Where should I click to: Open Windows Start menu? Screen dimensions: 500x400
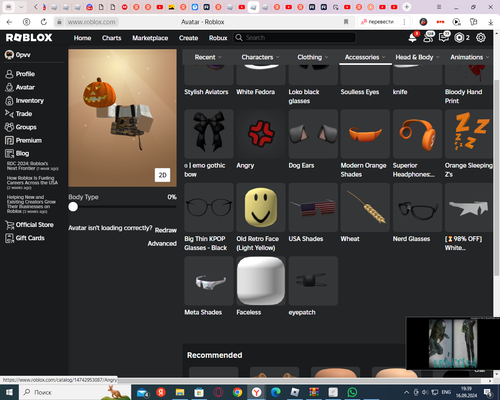[x=9, y=392]
